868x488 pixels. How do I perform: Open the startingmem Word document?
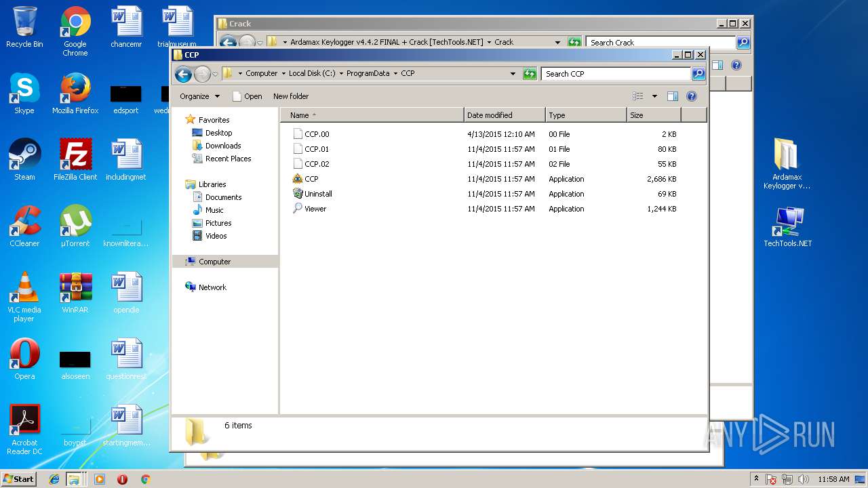tap(126, 426)
